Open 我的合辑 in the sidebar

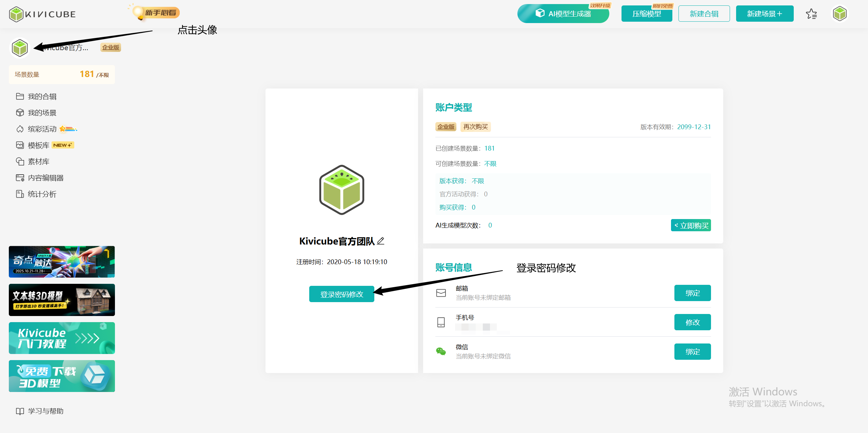click(x=42, y=97)
